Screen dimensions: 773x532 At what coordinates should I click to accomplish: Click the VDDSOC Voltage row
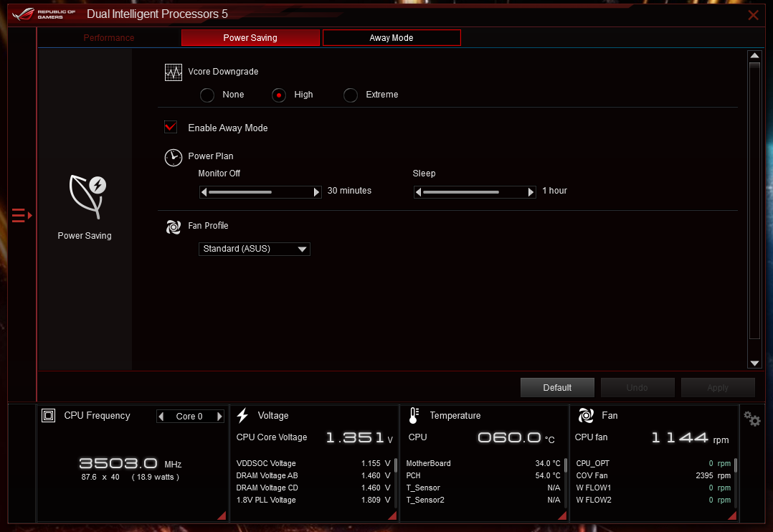pyautogui.click(x=313, y=463)
